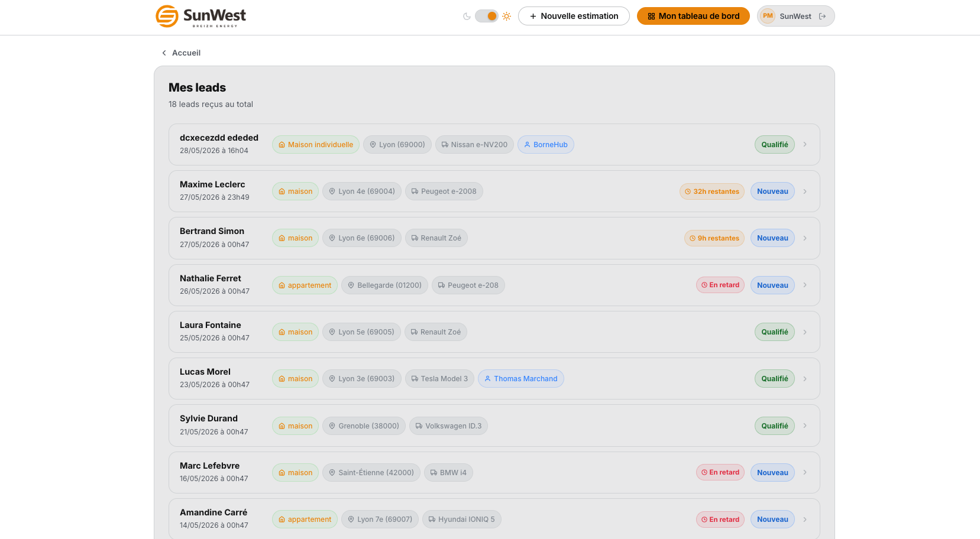The image size is (980, 539).
Task: Expand Lucas Morel lead chevron
Action: 805,379
